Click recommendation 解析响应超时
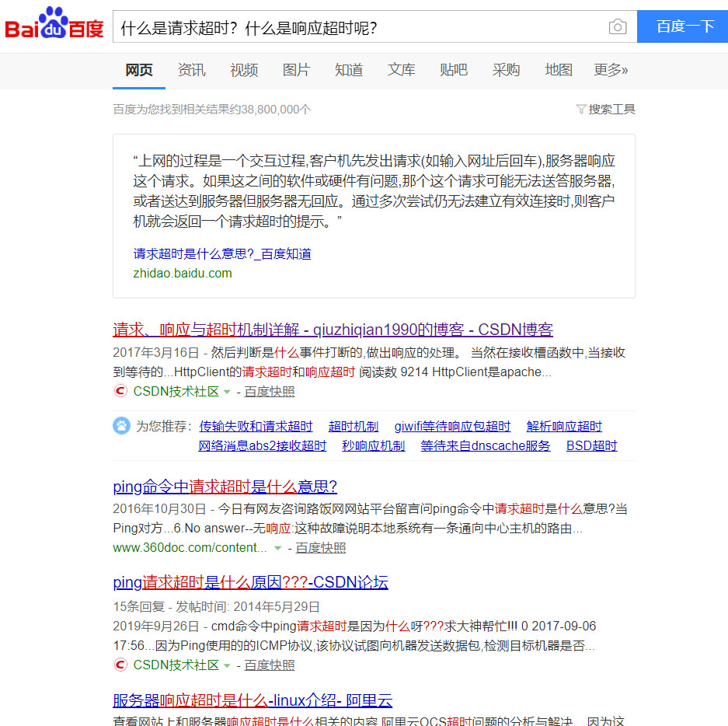The height and width of the screenshot is (726, 728). point(564,426)
